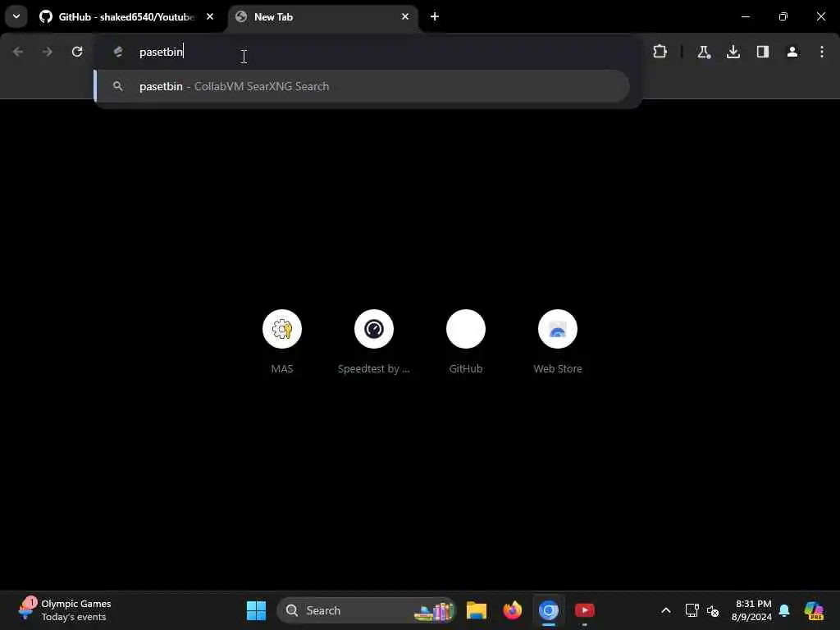Image resolution: width=840 pixels, height=630 pixels.
Task: Open the notifications bell icon
Action: 784,610
